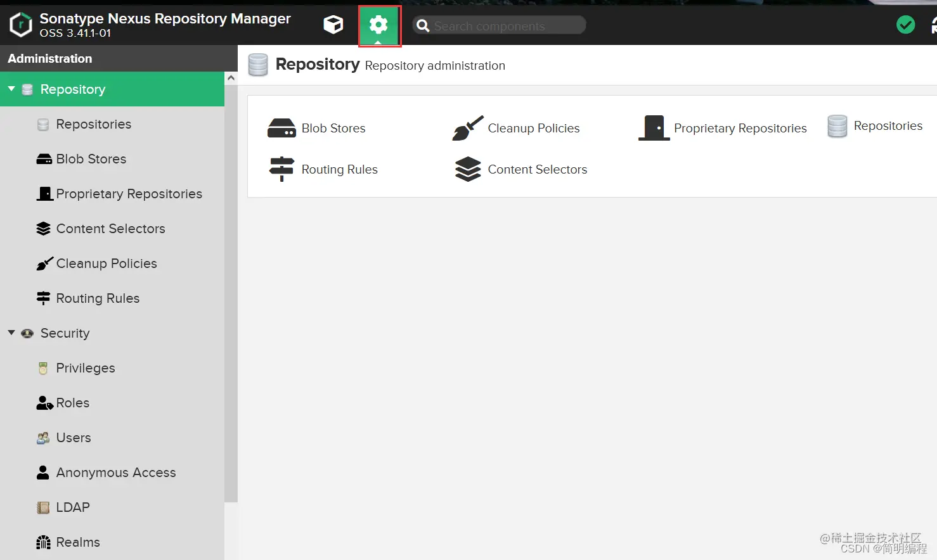The height and width of the screenshot is (560, 937).
Task: Click the Content Selectors layers icon in sidebar
Action: [43, 229]
